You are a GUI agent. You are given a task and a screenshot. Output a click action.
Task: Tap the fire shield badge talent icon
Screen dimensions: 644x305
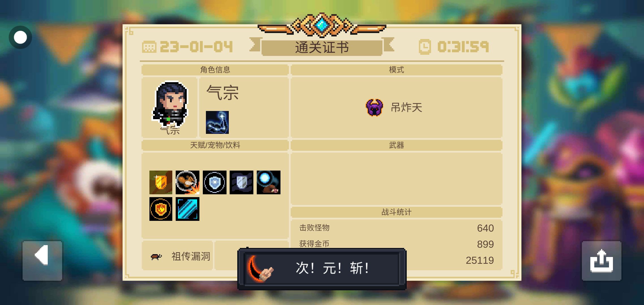pyautogui.click(x=161, y=209)
